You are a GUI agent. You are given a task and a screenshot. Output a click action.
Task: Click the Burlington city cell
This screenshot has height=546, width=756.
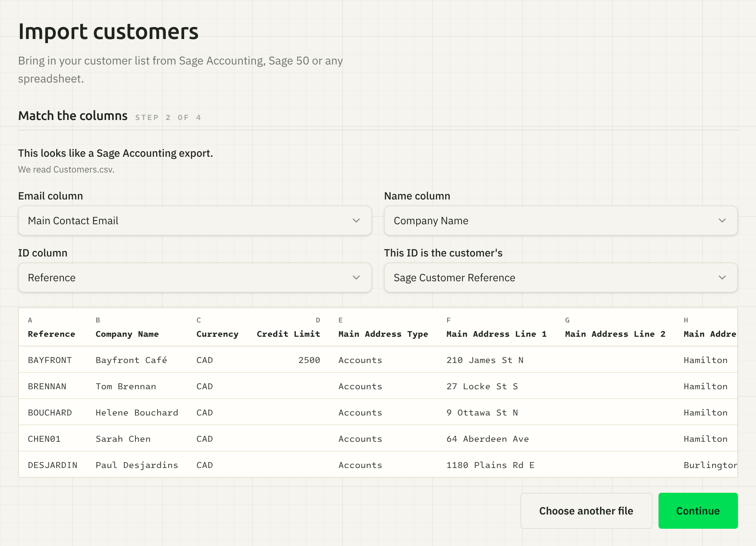coord(710,465)
